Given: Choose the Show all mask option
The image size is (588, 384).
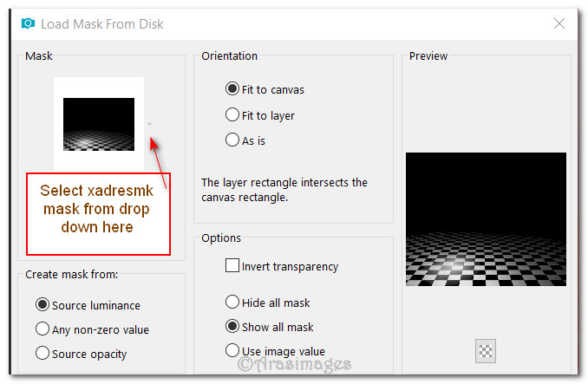Looking at the screenshot, I should pos(232,327).
